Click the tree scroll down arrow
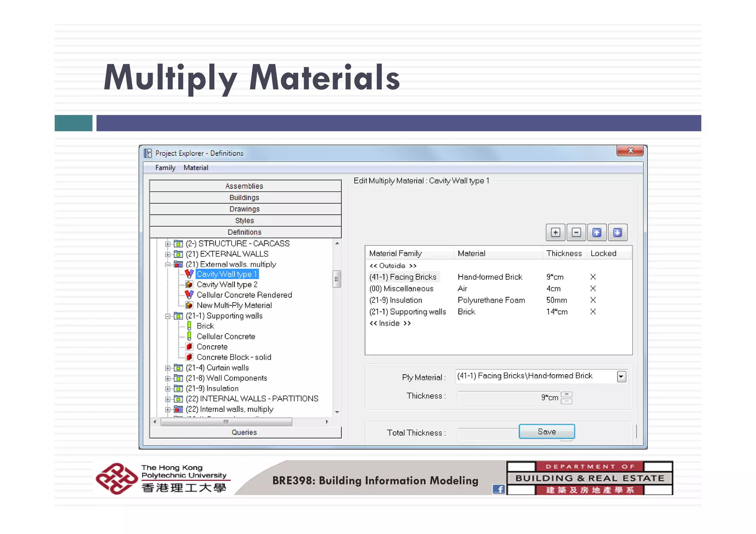This screenshot has width=756, height=534. [337, 412]
